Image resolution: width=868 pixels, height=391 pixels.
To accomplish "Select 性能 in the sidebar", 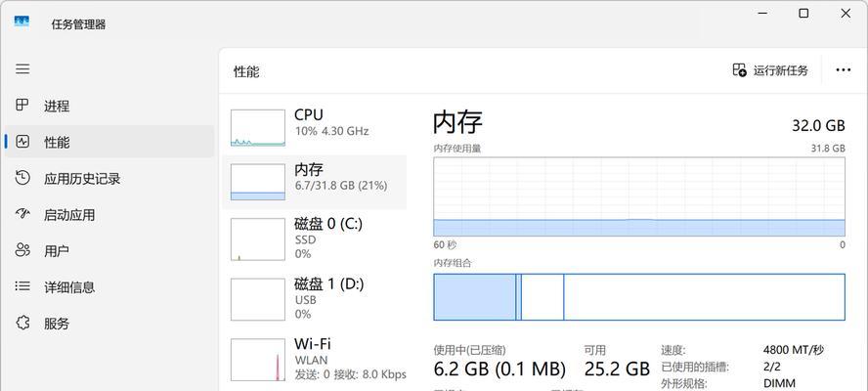I will [x=109, y=142].
